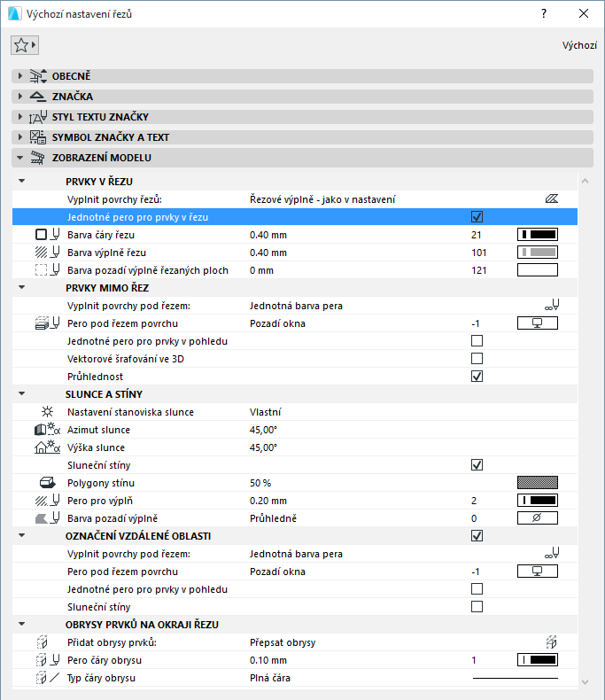Click the Polygony stínu icon
Image resolution: width=605 pixels, height=700 pixels.
coord(47,483)
